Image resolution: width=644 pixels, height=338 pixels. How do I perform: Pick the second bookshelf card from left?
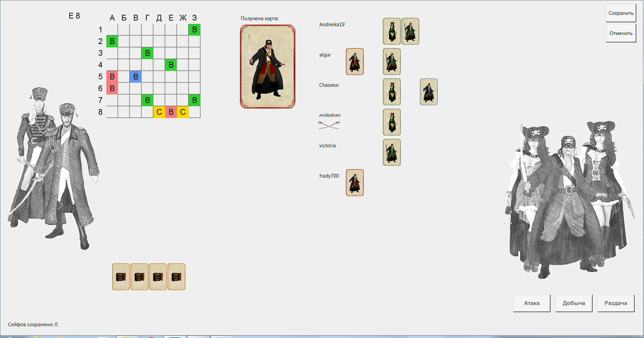tap(139, 277)
